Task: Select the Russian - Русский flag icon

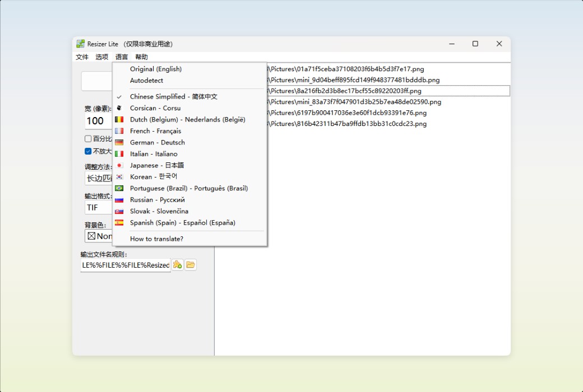Action: [x=119, y=199]
